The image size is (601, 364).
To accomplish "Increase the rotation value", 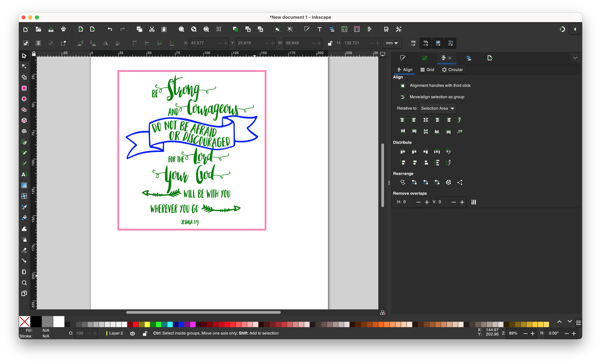I will click(x=574, y=333).
